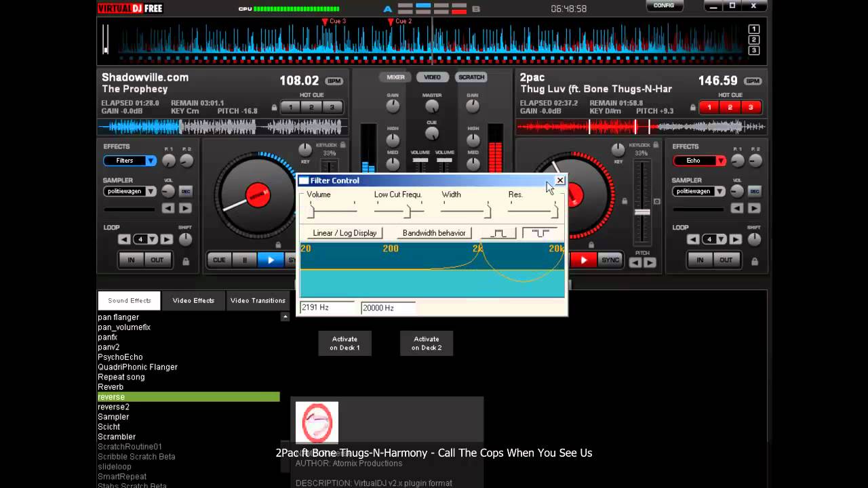This screenshot has width=868, height=488.
Task: Trigger right deck red hot cue 3
Action: (x=750, y=107)
